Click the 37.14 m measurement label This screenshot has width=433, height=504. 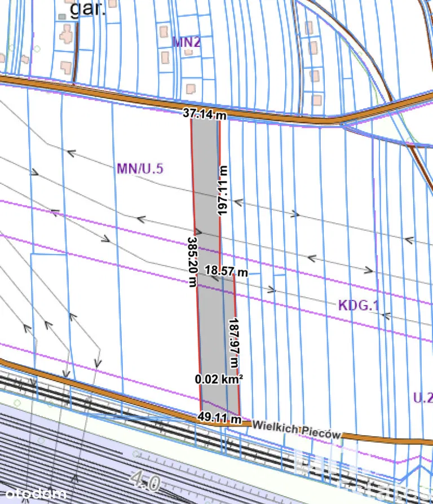205,114
